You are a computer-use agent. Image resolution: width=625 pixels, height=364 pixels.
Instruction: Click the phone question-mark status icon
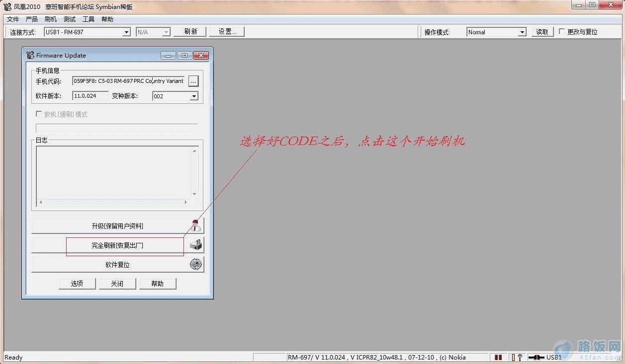click(517, 357)
